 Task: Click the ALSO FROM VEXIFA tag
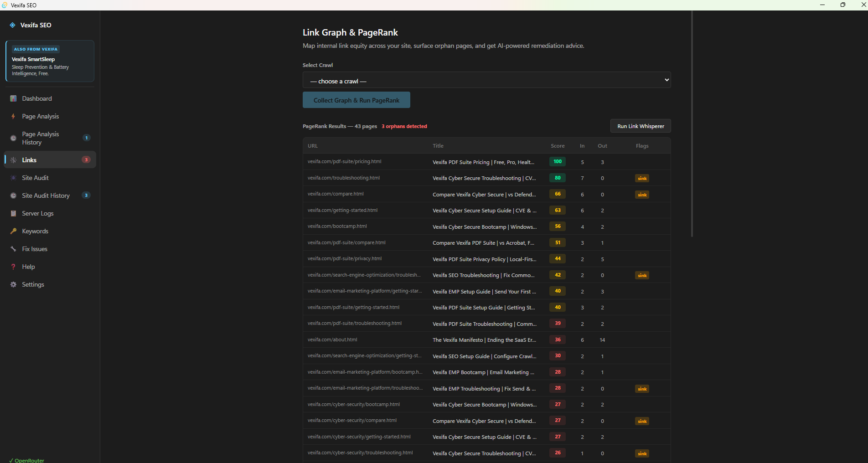pos(36,49)
